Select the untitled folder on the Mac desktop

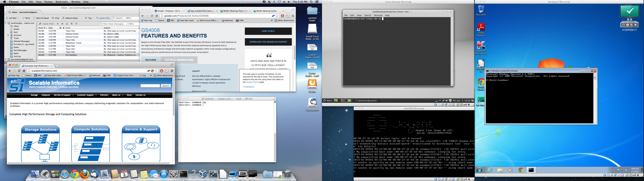point(312,14)
